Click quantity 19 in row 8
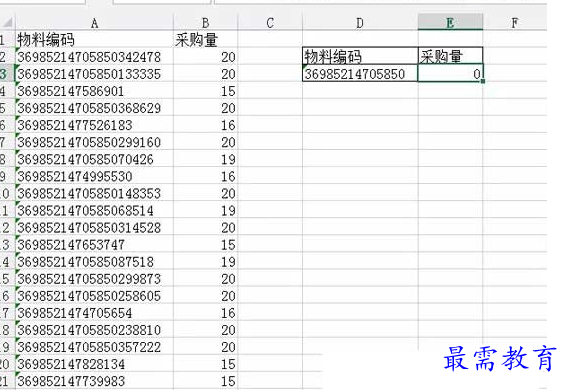Viewport: 565px width, 390px height. click(205, 159)
